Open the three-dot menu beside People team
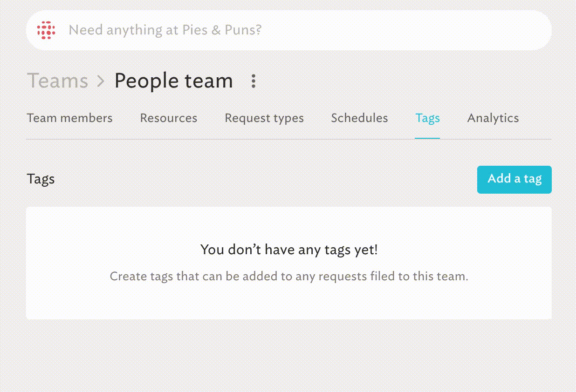 [x=254, y=81]
